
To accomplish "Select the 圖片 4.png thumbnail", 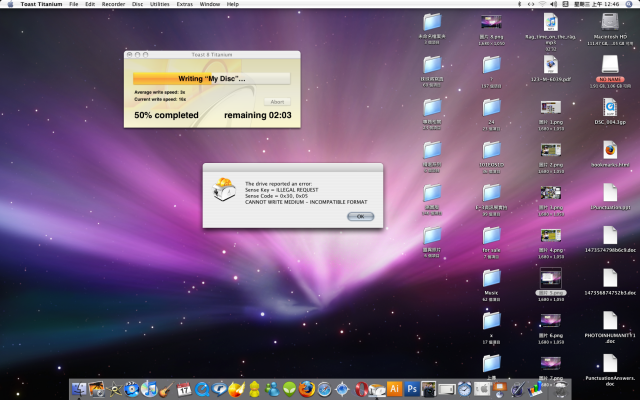I will [x=551, y=236].
